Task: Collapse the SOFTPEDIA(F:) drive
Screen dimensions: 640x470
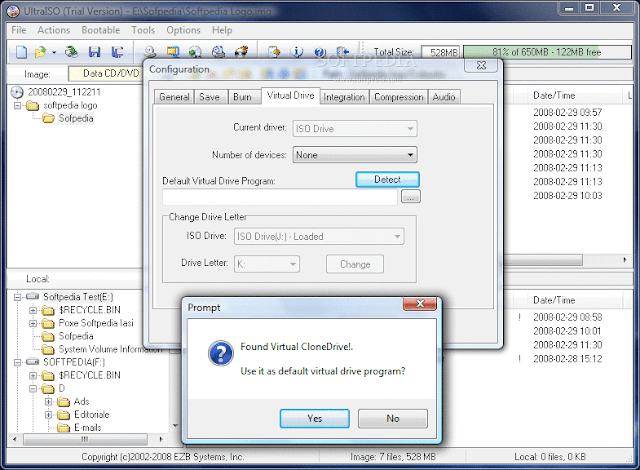Action: tap(17, 362)
